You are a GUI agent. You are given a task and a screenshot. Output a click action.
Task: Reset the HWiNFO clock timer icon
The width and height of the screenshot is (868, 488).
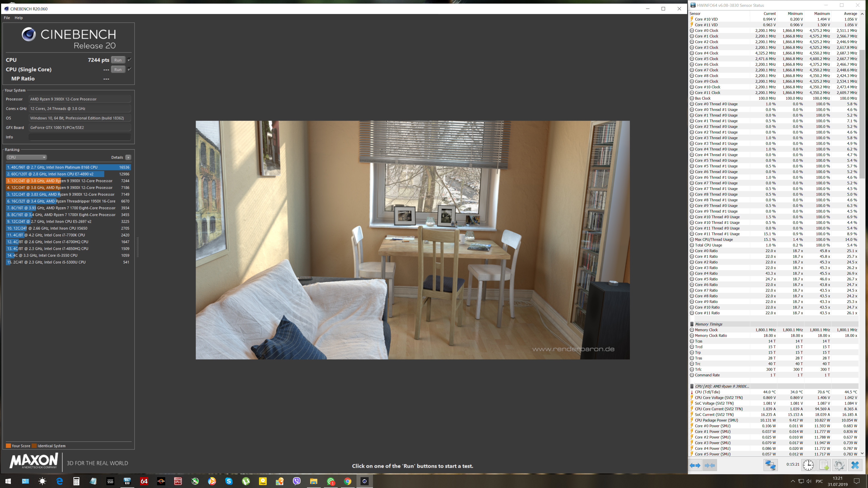click(808, 465)
